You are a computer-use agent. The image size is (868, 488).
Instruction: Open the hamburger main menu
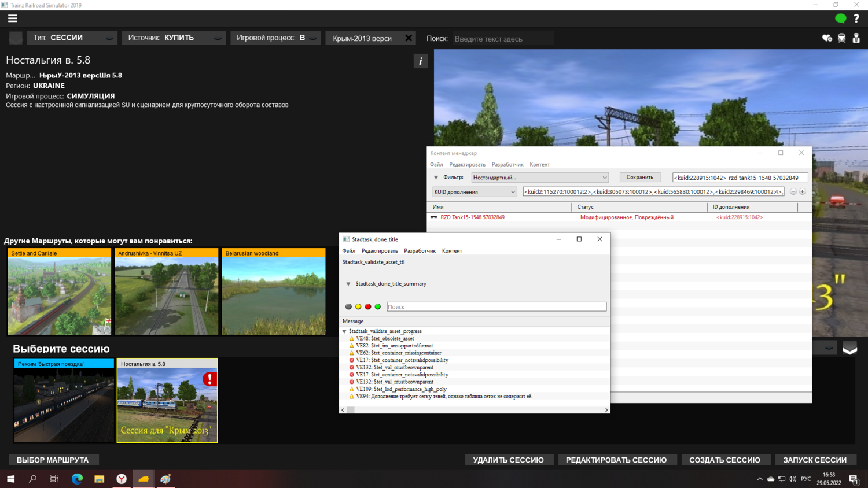[x=12, y=19]
